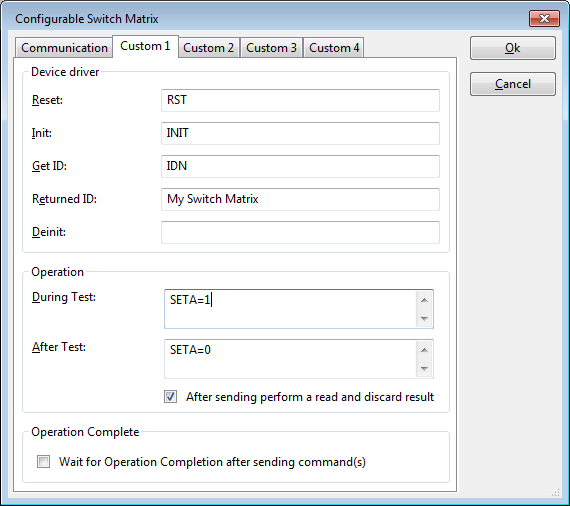
Task: Click inside the After Test text area
Action: pos(291,359)
